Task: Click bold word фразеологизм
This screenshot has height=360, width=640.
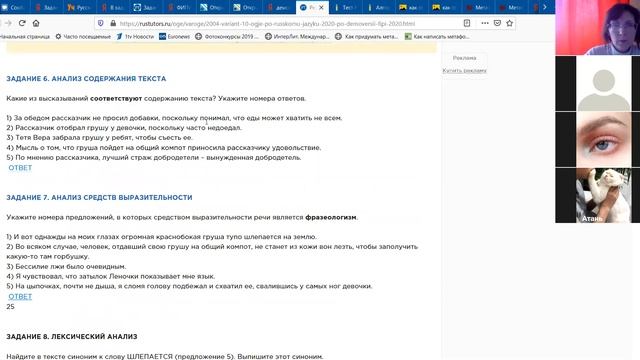Action: click(331, 217)
